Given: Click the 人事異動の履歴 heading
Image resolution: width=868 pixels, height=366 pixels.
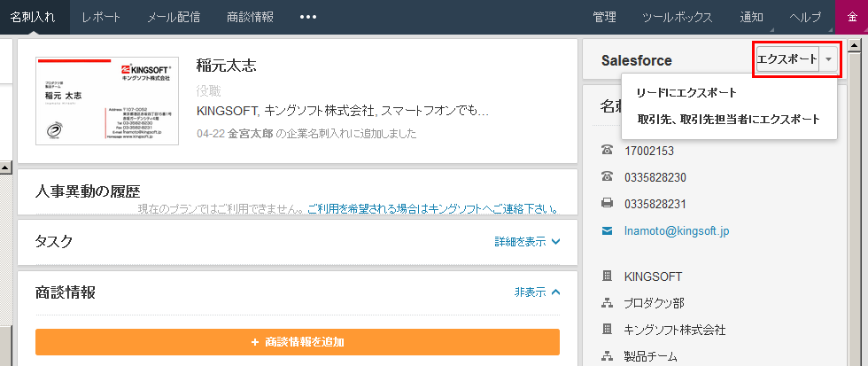Looking at the screenshot, I should tap(88, 191).
